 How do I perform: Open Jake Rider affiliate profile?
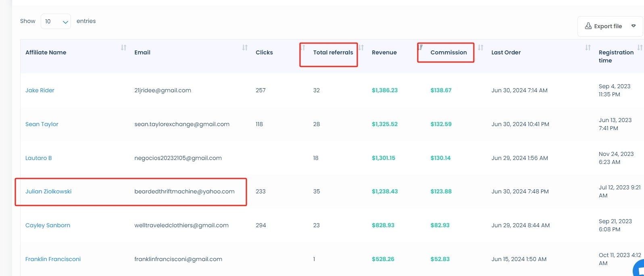pyautogui.click(x=40, y=90)
